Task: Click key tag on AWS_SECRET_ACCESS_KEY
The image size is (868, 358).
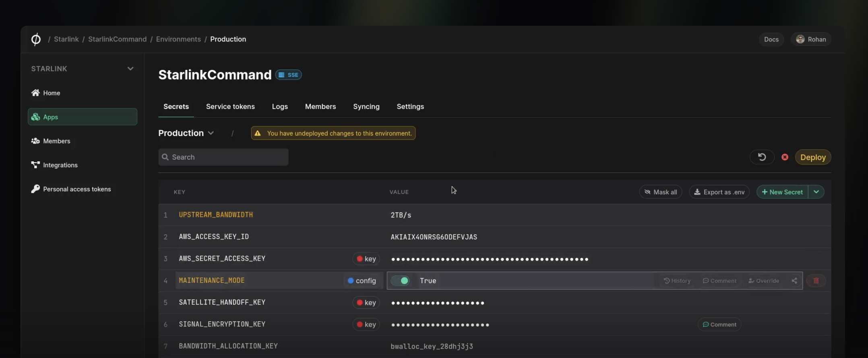Action: click(x=366, y=259)
